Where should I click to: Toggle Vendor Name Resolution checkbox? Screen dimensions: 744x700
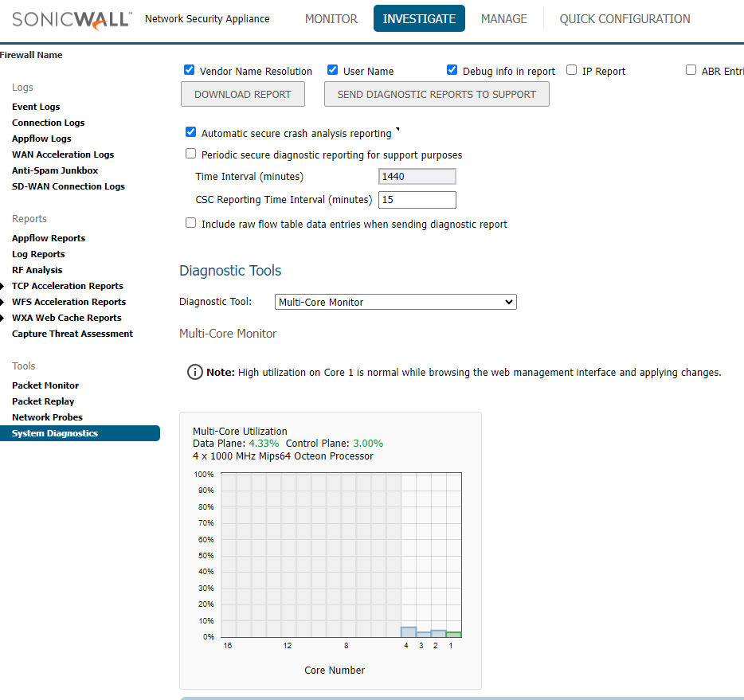coord(190,70)
